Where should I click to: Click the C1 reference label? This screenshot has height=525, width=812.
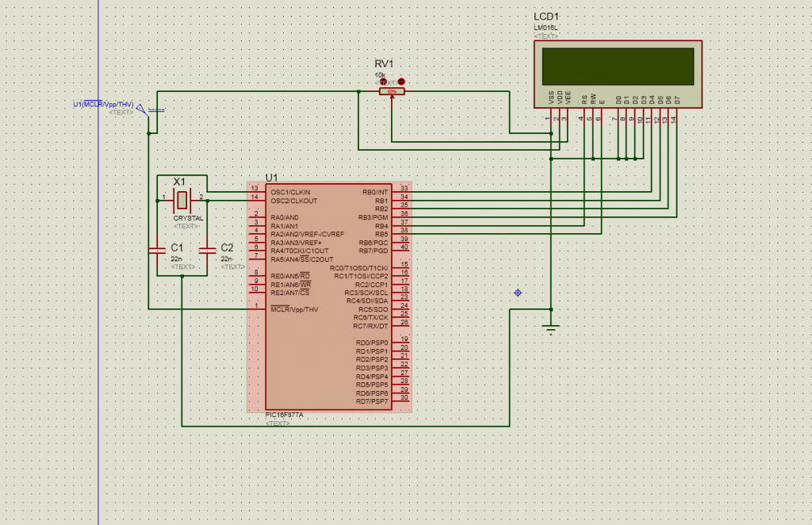point(177,247)
